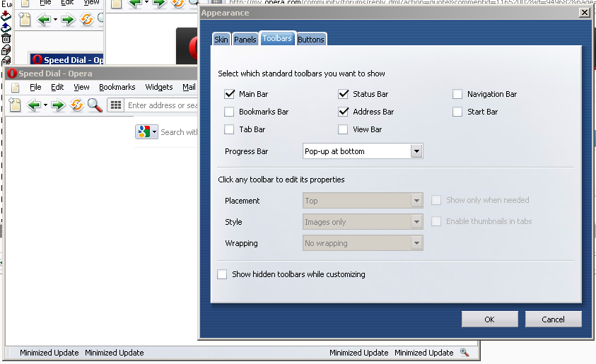Open Bookmarks menu in Speed Dial window

[117, 87]
